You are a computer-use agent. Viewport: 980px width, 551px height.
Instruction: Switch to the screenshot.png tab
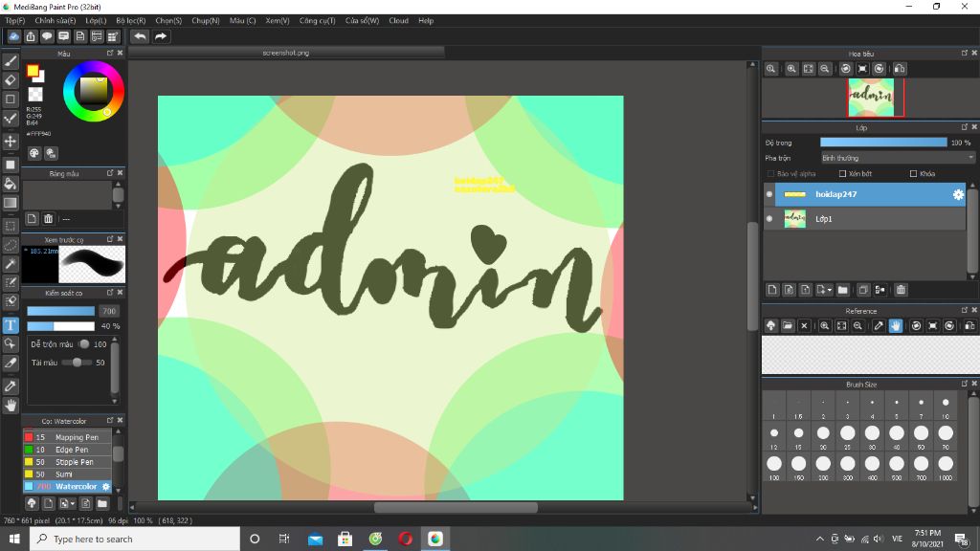286,54
